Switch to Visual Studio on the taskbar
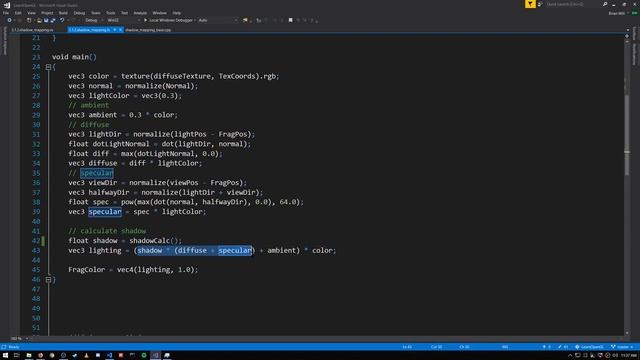640x360 pixels. (x=156, y=356)
